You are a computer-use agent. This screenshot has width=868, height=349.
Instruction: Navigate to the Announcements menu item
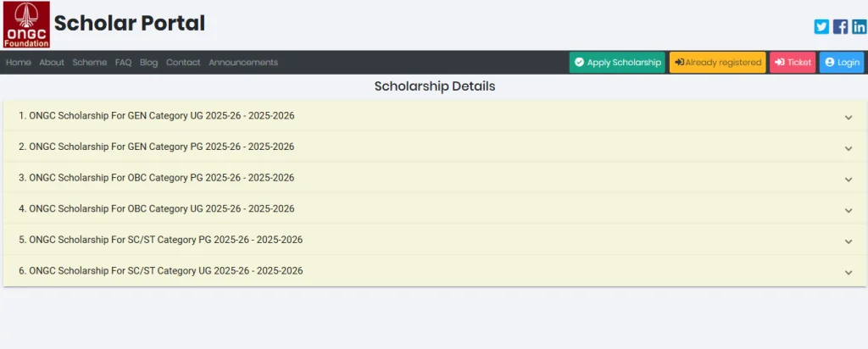243,63
